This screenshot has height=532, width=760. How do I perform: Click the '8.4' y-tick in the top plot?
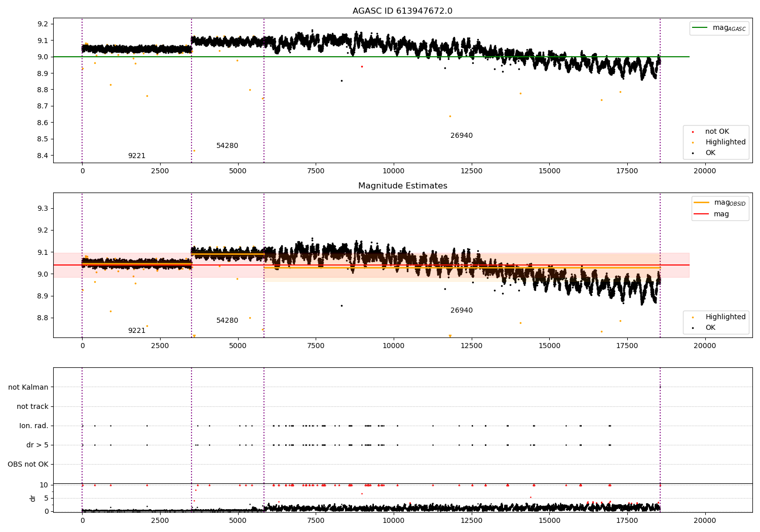pos(43,156)
